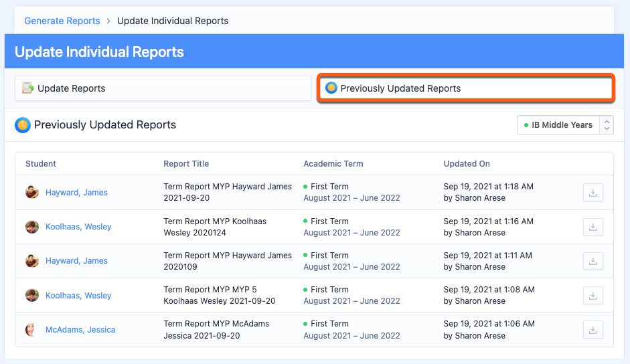Go back to Generate Reports breadcrumb
Viewport: 630px width, 364px height.
pos(62,21)
